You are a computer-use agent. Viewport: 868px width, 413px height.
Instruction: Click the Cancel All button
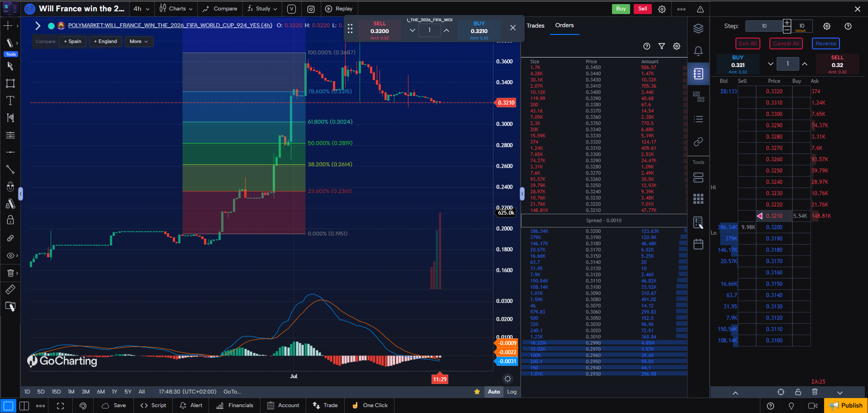[x=786, y=43]
